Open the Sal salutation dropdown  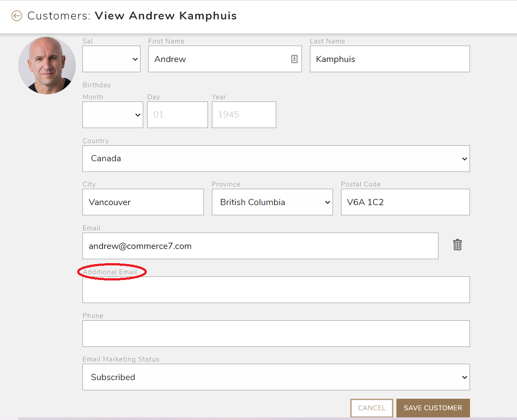(x=111, y=58)
